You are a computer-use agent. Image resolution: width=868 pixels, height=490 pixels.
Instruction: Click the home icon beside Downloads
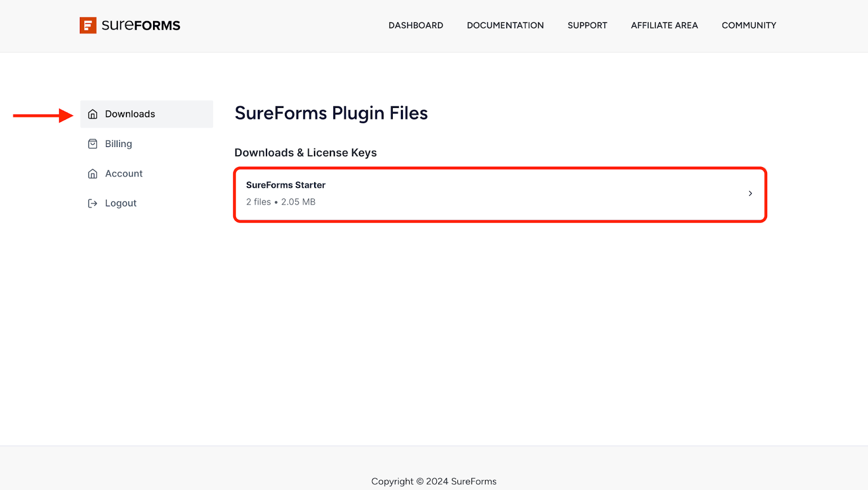coord(93,114)
